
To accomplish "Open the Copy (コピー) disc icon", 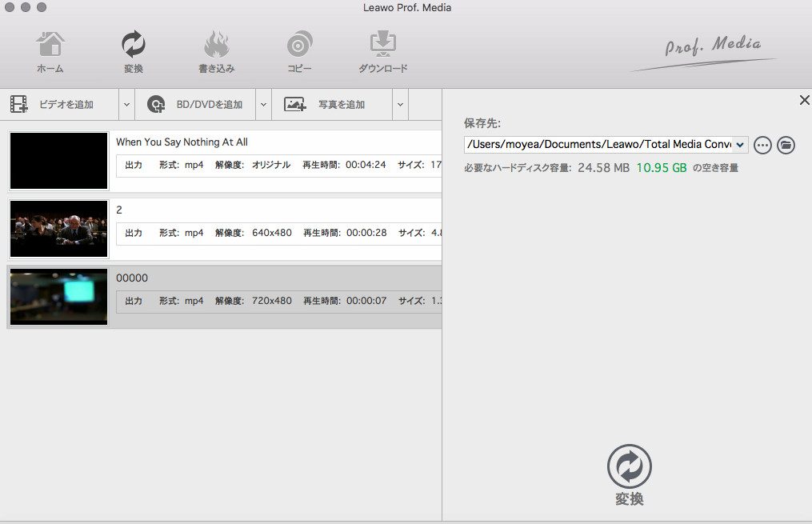I will click(299, 53).
